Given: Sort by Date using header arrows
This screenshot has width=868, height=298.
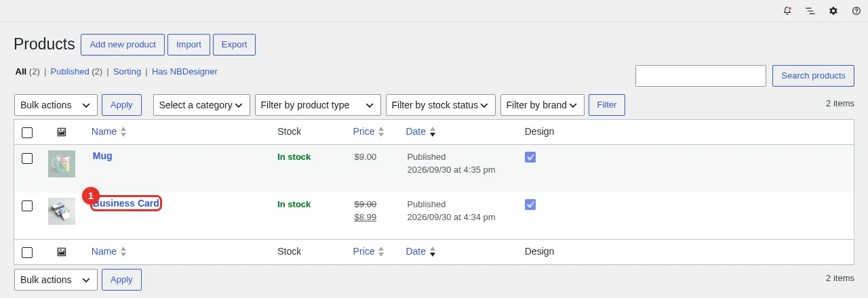Looking at the screenshot, I should [x=433, y=132].
